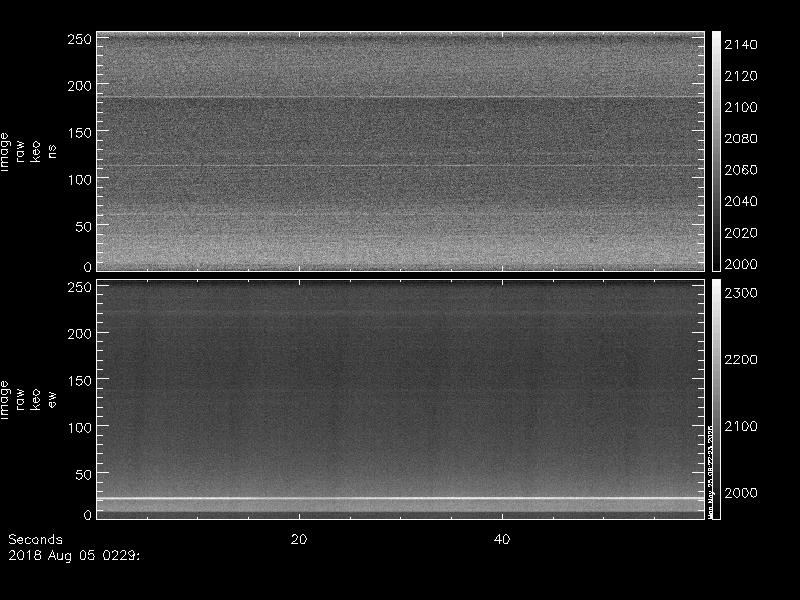Select the 2120 value on ns colorbar
Image resolution: width=800 pixels, height=600 pixels.
pyautogui.click(x=741, y=76)
